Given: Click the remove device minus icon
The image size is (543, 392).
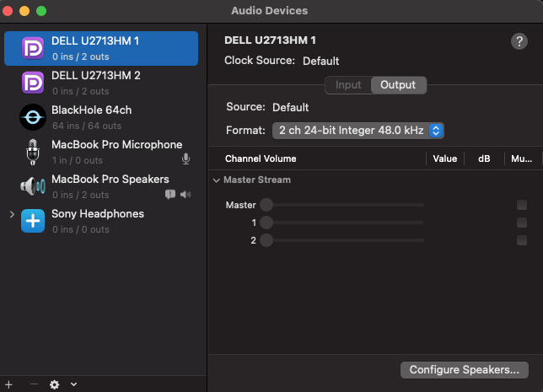Looking at the screenshot, I should coord(34,384).
